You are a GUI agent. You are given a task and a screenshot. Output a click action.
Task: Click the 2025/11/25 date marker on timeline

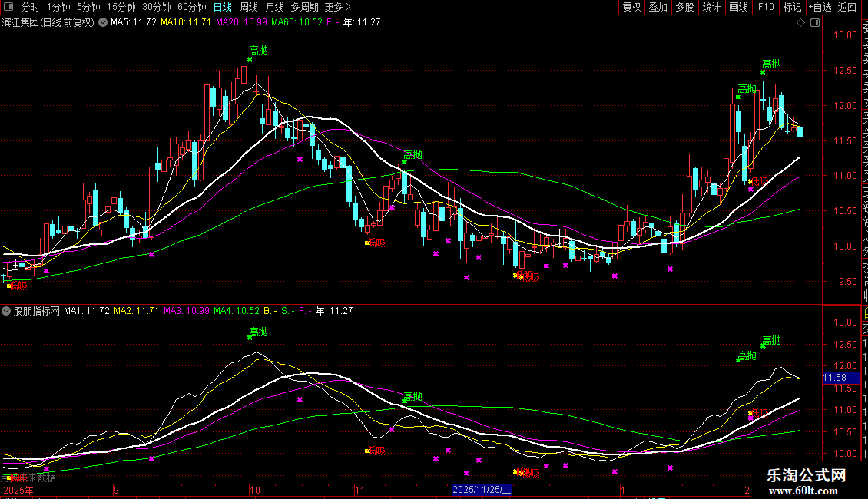point(481,489)
